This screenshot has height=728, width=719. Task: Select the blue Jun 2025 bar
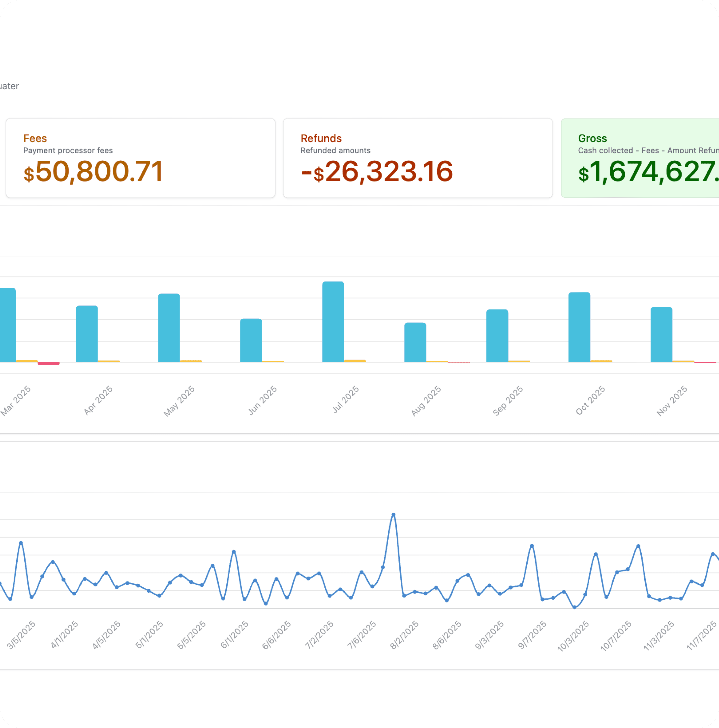[x=251, y=340]
